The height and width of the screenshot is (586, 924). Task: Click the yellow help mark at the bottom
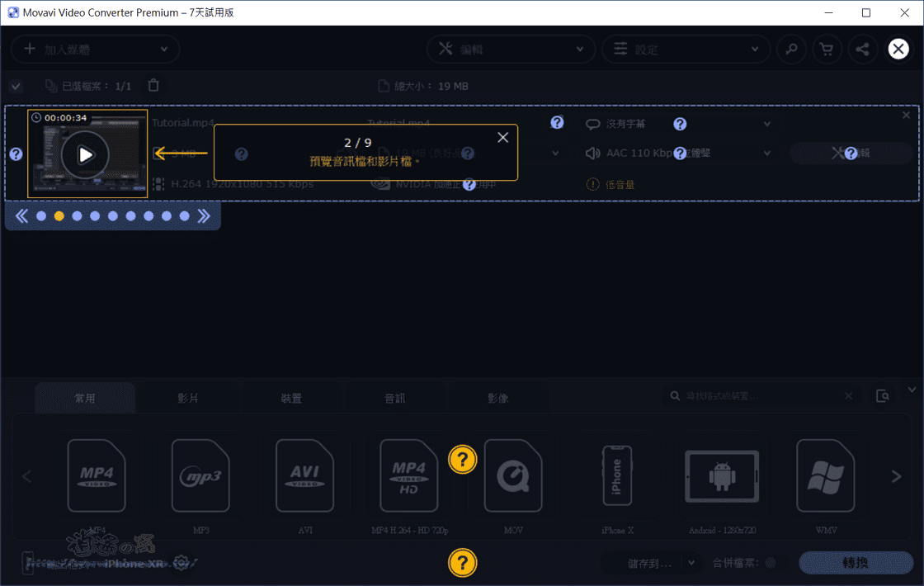point(463,563)
